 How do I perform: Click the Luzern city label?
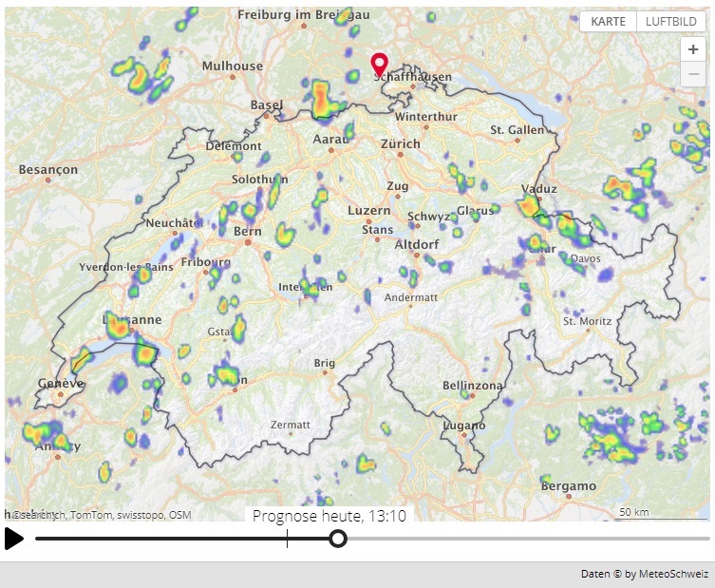pyautogui.click(x=369, y=210)
